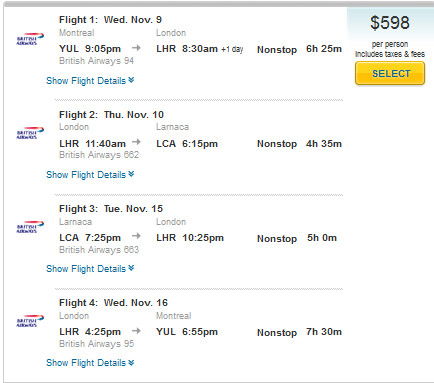Click British Airways logo for Flight 2
The image size is (434, 383).
click(30, 133)
